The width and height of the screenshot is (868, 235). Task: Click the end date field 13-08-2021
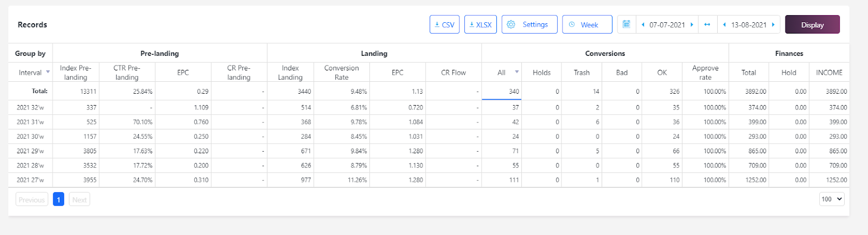(749, 24)
